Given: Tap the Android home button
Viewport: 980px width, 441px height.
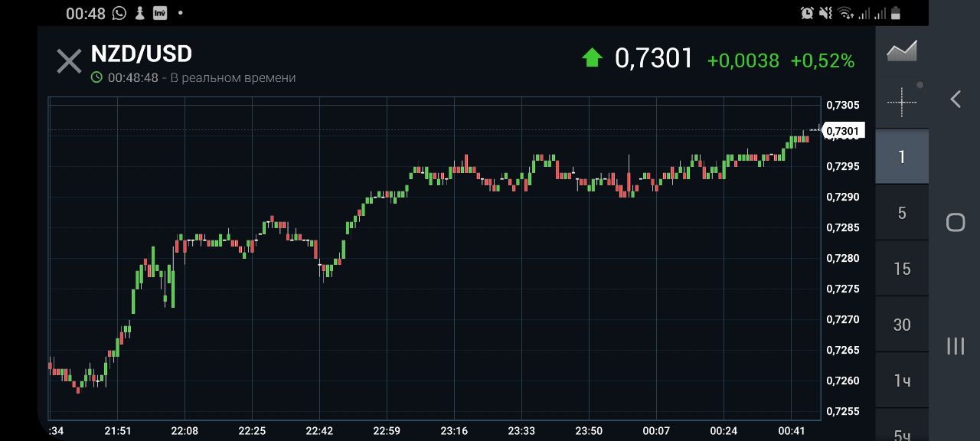Looking at the screenshot, I should pyautogui.click(x=955, y=222).
